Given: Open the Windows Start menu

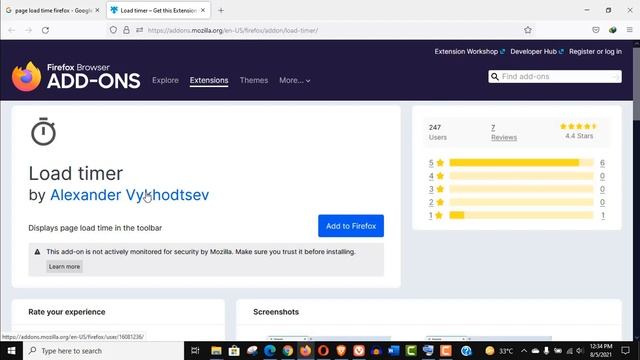Looking at the screenshot, I should pyautogui.click(x=11, y=351).
